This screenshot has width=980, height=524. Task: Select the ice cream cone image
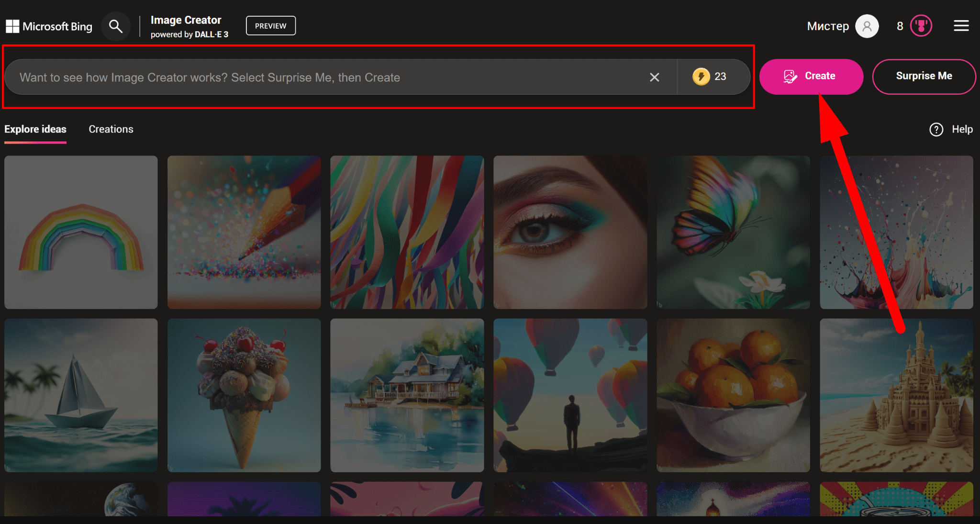coord(244,395)
